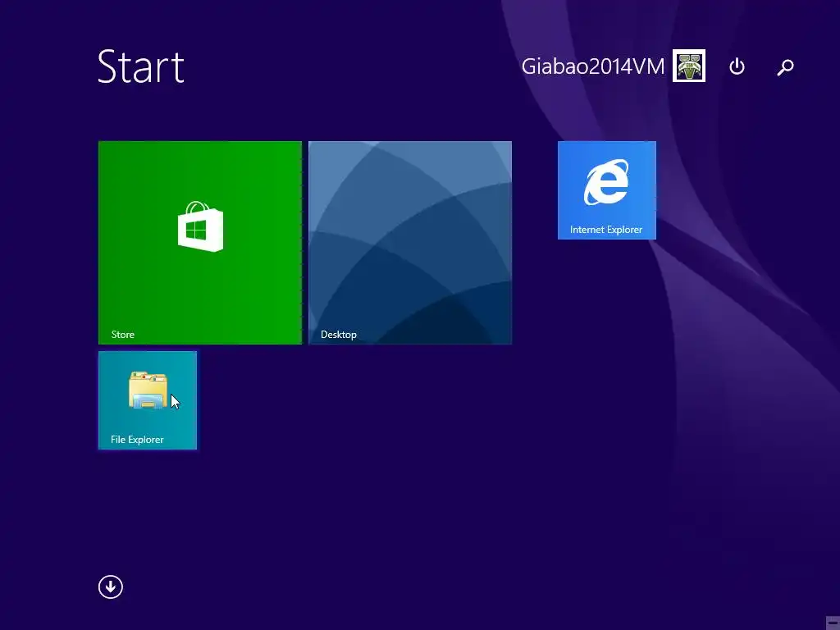Click the power options icon
840x630 pixels.
pyautogui.click(x=737, y=66)
